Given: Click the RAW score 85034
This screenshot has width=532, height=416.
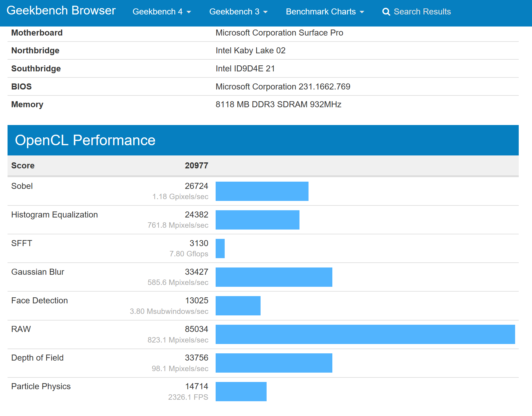Looking at the screenshot, I should point(196,329).
